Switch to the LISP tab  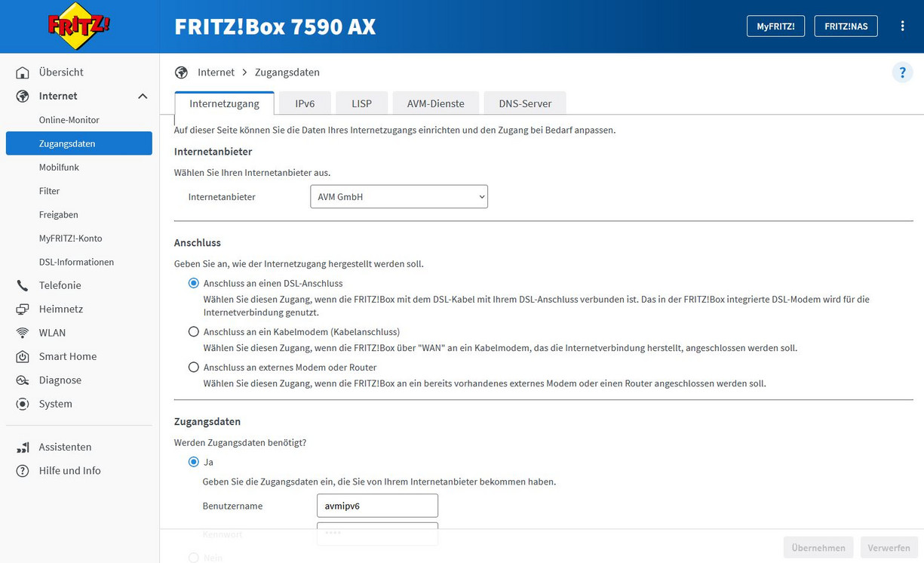point(362,103)
